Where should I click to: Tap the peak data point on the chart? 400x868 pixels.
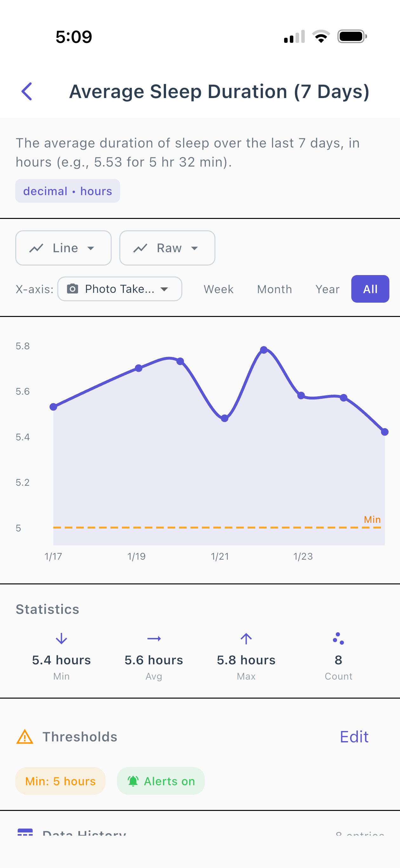pyautogui.click(x=264, y=350)
